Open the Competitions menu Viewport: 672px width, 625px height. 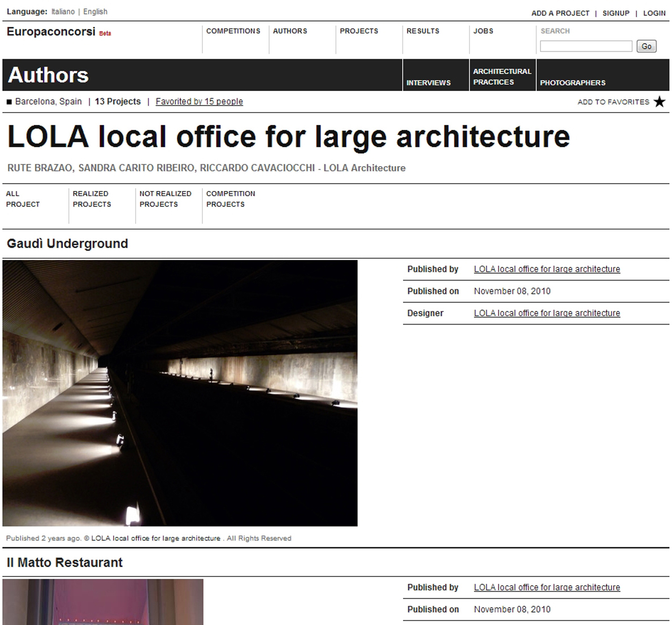(233, 31)
